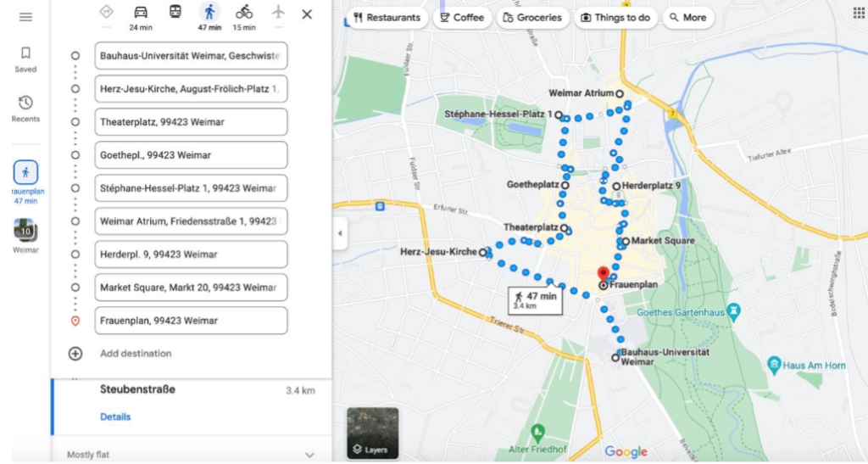
Task: Click the Herz-Jesu-Kirche waypoint marker on map
Action: coord(482,253)
